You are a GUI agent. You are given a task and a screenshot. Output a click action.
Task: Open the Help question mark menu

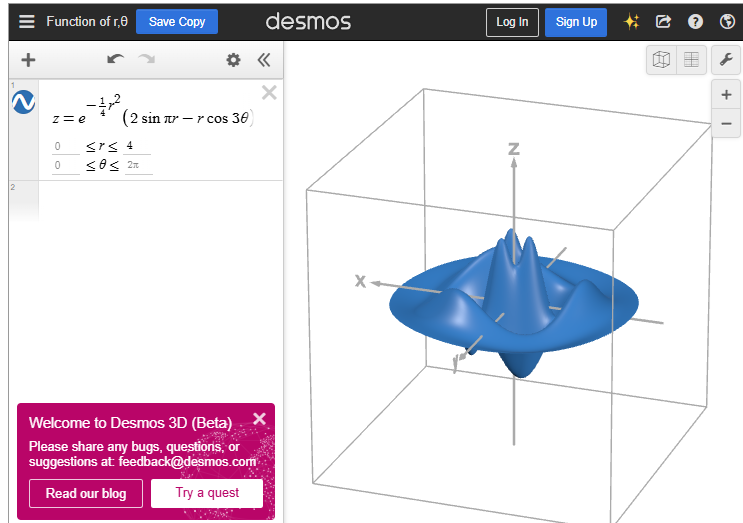pos(695,22)
